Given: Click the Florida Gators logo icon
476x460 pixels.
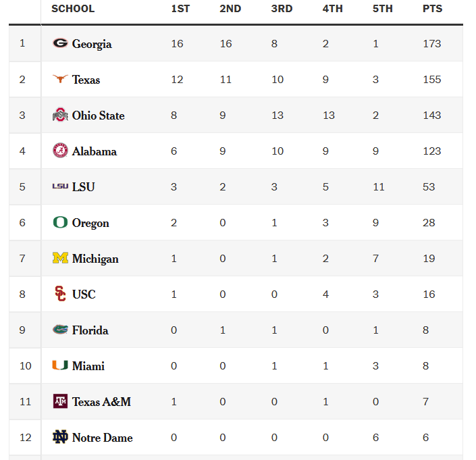Looking at the screenshot, I should click(x=60, y=330).
